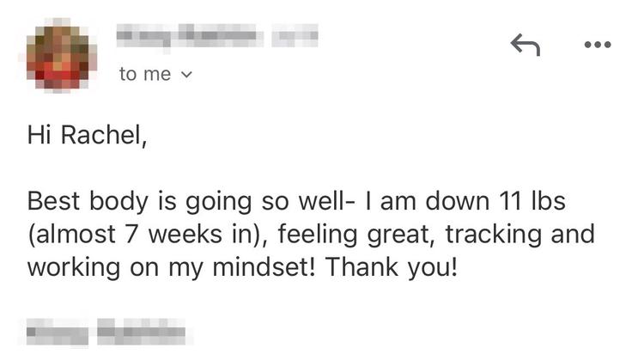Click the sender's pixelated profile avatar

coord(58,53)
